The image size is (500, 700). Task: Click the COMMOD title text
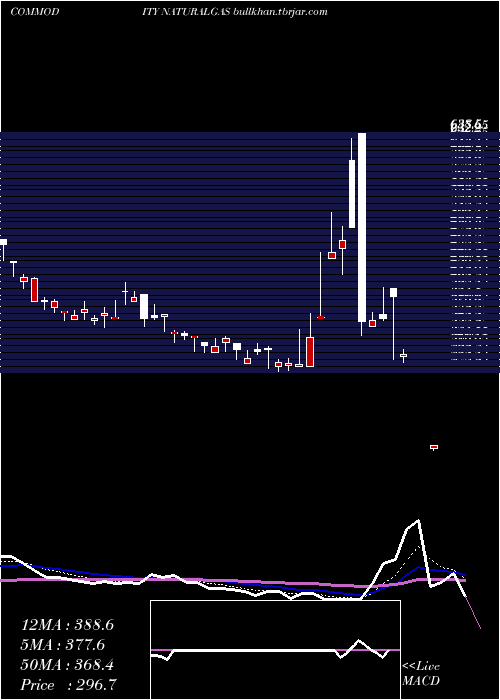click(x=34, y=12)
